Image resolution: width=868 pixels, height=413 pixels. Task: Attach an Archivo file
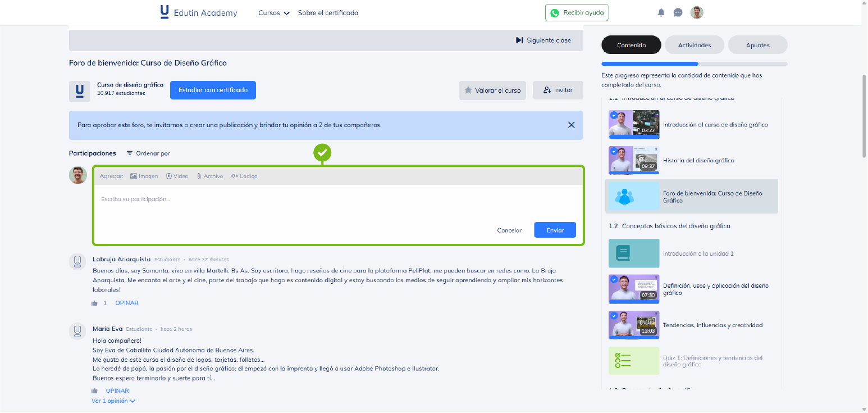click(x=209, y=176)
